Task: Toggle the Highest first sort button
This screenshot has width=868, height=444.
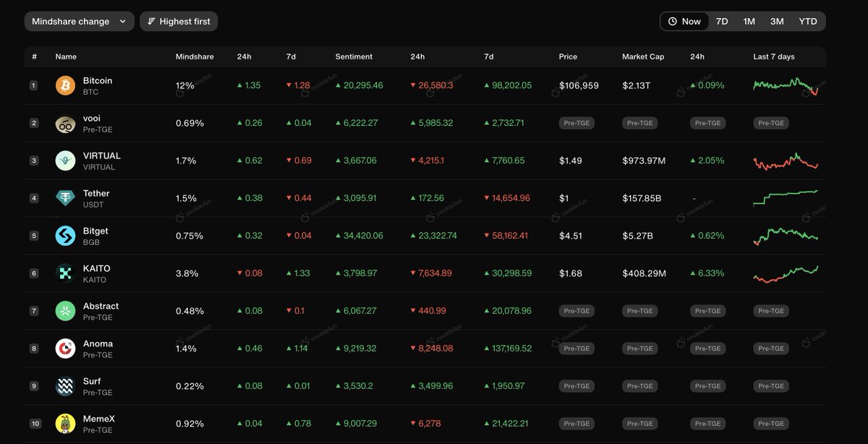Action: [179, 22]
